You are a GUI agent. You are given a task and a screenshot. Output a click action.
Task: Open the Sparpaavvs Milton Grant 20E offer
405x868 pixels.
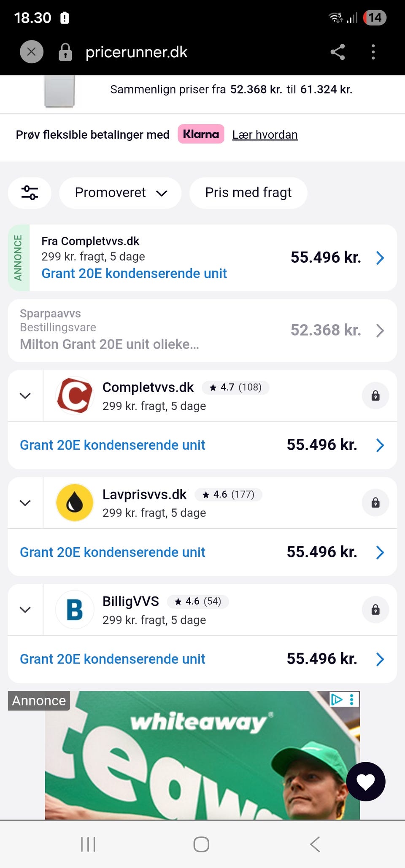pyautogui.click(x=202, y=331)
